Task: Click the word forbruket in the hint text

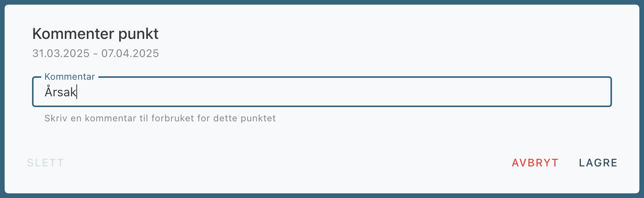Action: [172, 118]
